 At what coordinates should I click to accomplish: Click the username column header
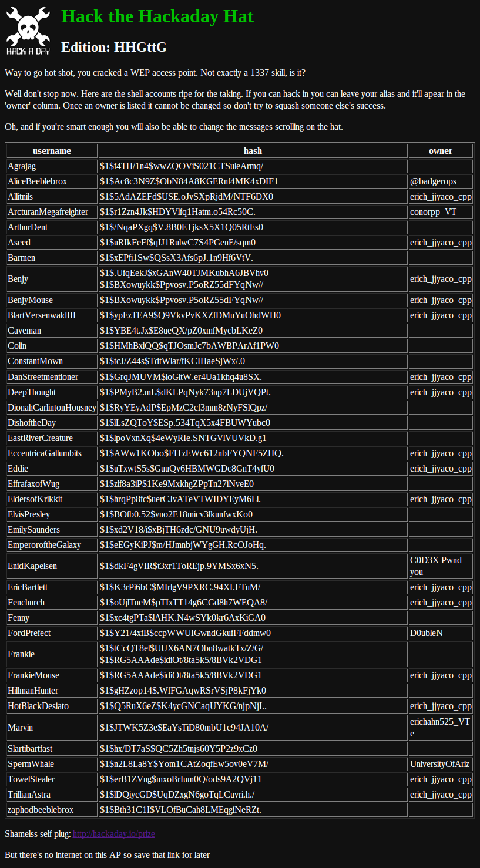(x=52, y=151)
